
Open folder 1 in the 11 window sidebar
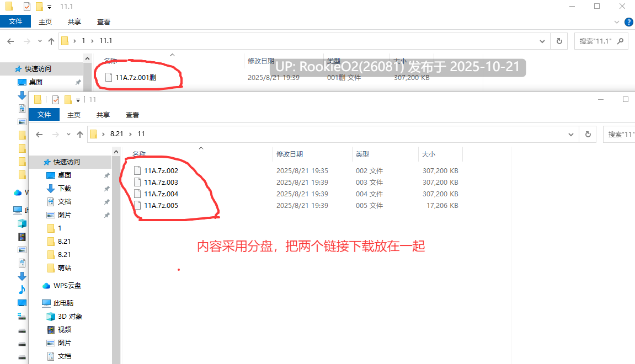pyautogui.click(x=60, y=228)
